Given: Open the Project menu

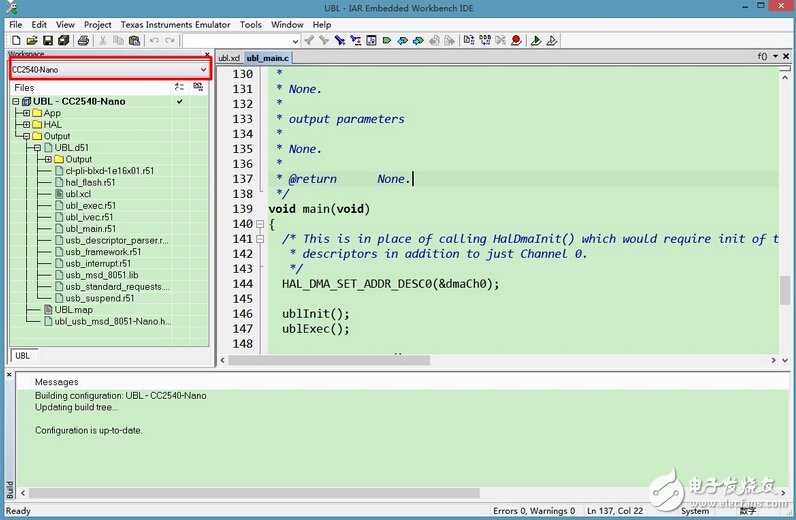Looking at the screenshot, I should click(97, 24).
